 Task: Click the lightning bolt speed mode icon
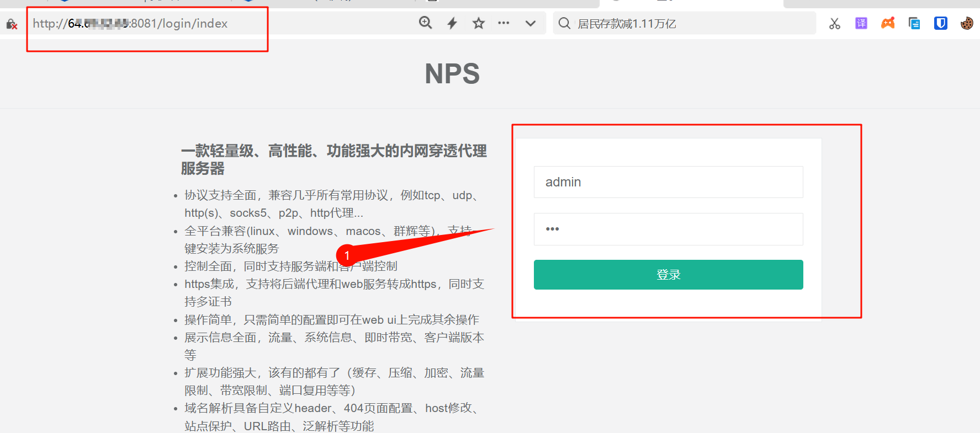[x=452, y=23]
